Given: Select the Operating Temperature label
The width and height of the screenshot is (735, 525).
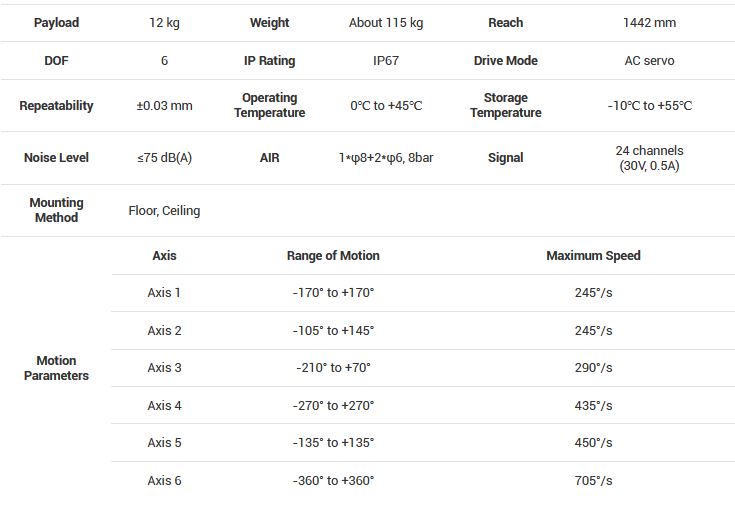Looking at the screenshot, I should point(269,106).
